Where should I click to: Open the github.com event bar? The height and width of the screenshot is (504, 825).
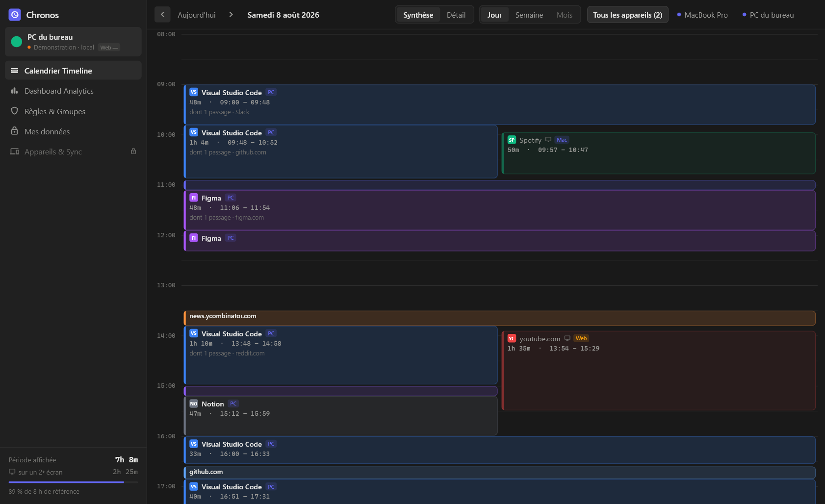[499, 473]
